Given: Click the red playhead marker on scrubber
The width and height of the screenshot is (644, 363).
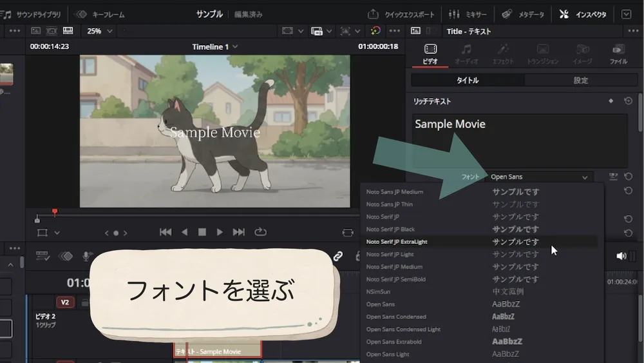Looking at the screenshot, I should 55,212.
